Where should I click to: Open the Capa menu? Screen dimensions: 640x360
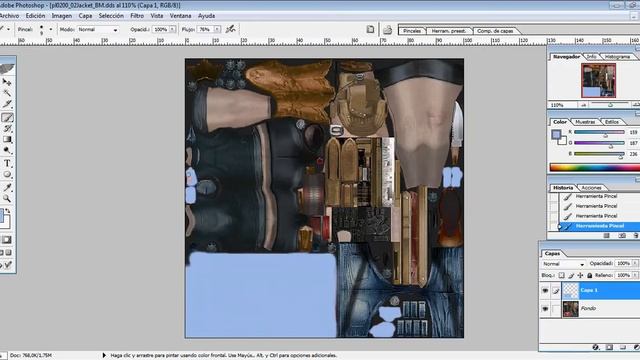85,16
